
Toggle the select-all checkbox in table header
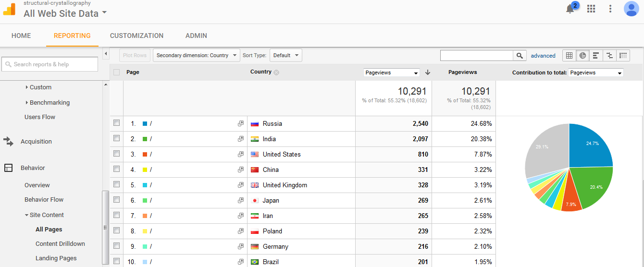click(x=116, y=72)
